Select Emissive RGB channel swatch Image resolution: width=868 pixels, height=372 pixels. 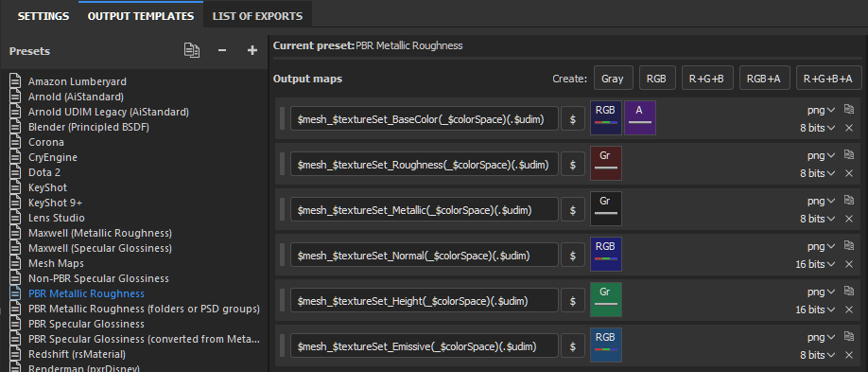coord(606,345)
